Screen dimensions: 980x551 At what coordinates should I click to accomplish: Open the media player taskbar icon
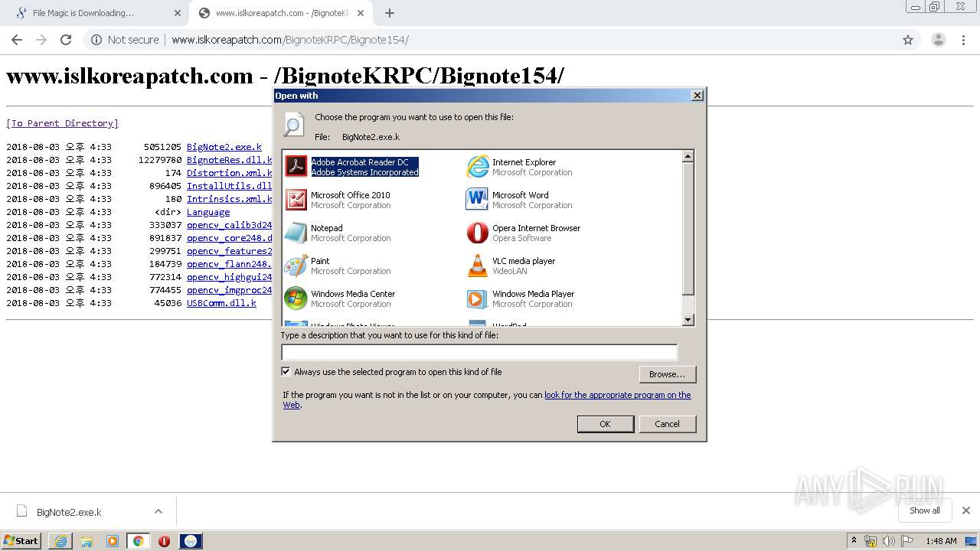(113, 541)
